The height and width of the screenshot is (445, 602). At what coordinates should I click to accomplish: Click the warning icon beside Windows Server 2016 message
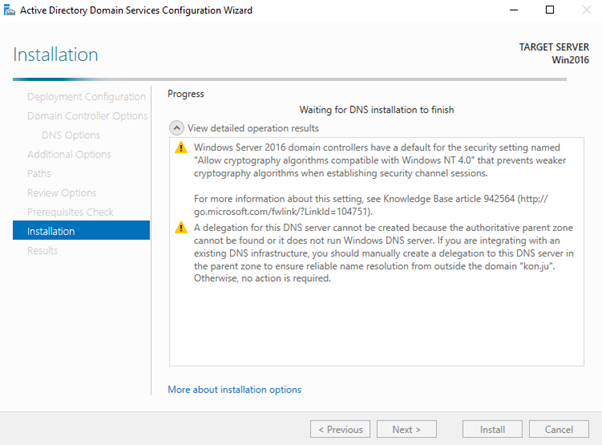click(x=181, y=147)
